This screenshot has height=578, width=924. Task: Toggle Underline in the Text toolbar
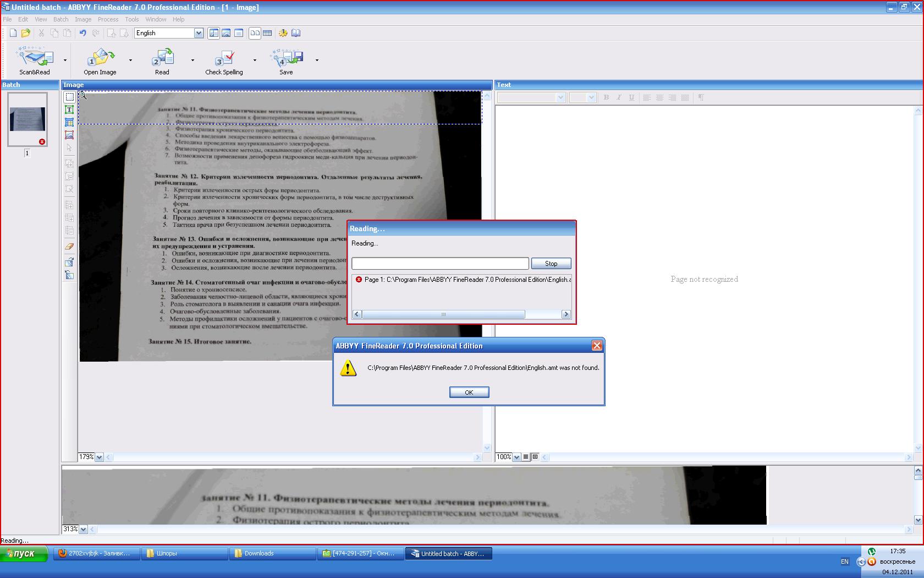[631, 97]
